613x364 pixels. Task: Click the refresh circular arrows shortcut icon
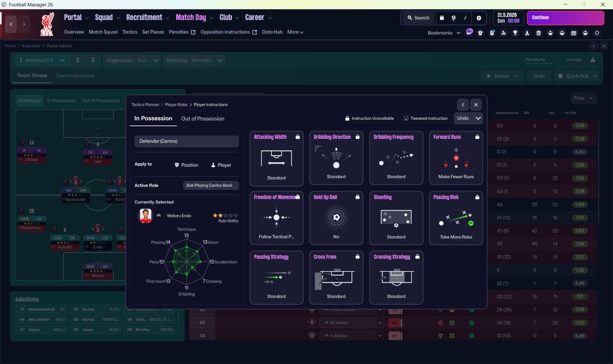(597, 33)
